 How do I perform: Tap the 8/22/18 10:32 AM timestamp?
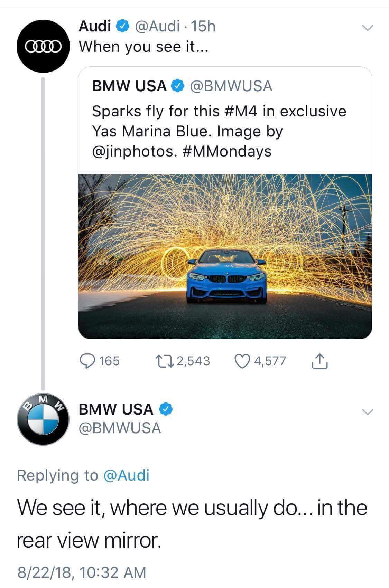pyautogui.click(x=82, y=572)
